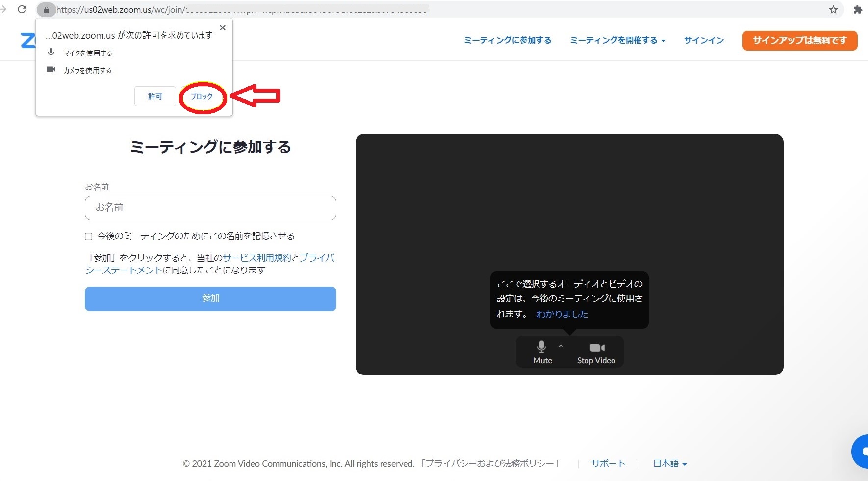Open the サービス利用規約 link
This screenshot has height=481, width=868.
pyautogui.click(x=257, y=257)
